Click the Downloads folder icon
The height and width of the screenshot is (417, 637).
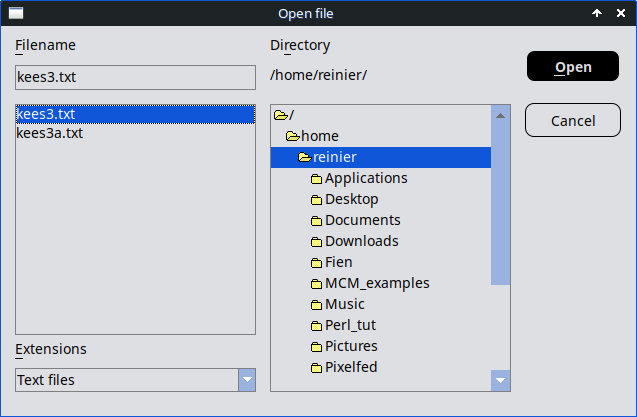point(316,242)
